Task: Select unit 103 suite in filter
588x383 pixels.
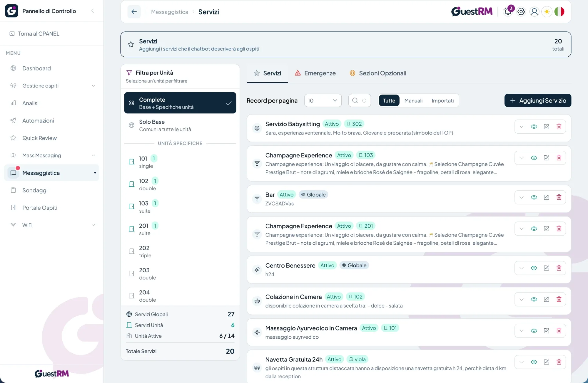Action: (x=180, y=207)
